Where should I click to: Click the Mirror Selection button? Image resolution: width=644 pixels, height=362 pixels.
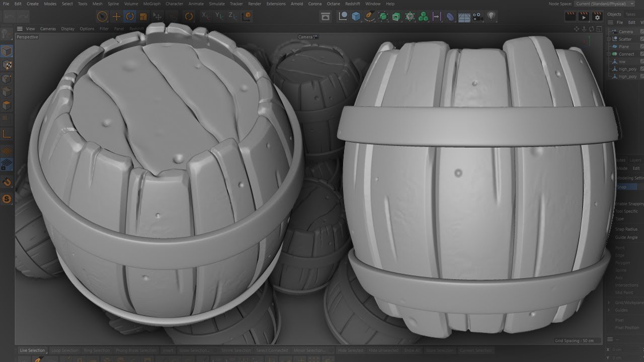309,350
